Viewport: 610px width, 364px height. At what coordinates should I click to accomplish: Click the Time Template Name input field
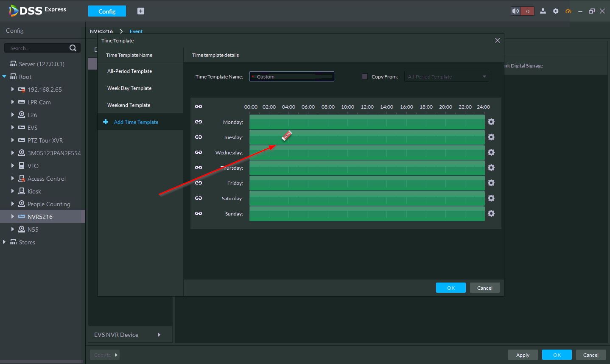coord(292,77)
